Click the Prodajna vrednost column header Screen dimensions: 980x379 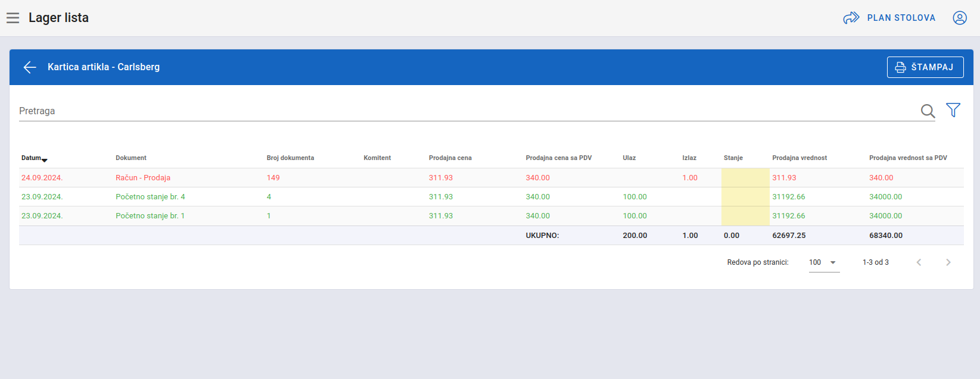click(x=799, y=158)
